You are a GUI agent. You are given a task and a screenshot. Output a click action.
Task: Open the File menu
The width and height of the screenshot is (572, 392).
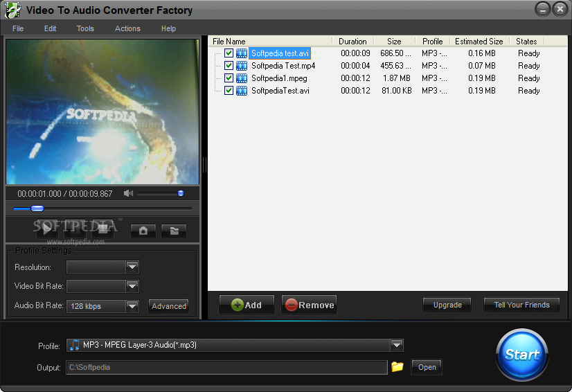click(x=18, y=28)
